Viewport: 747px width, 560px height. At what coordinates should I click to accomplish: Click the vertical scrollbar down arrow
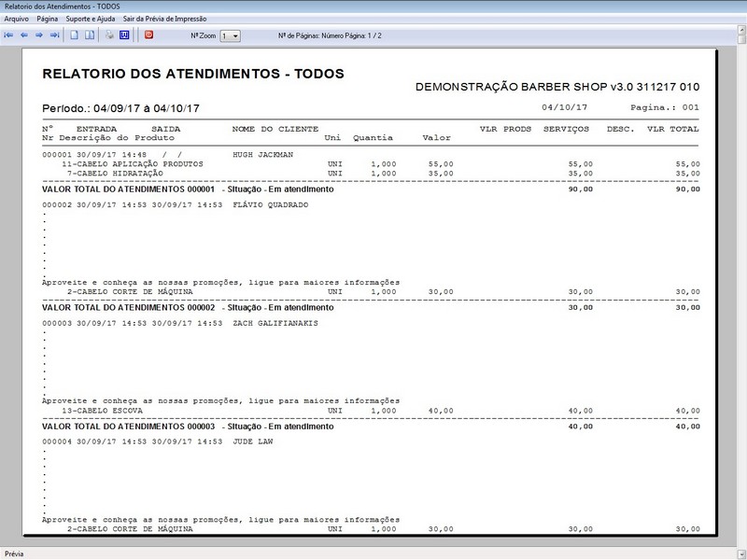click(741, 554)
